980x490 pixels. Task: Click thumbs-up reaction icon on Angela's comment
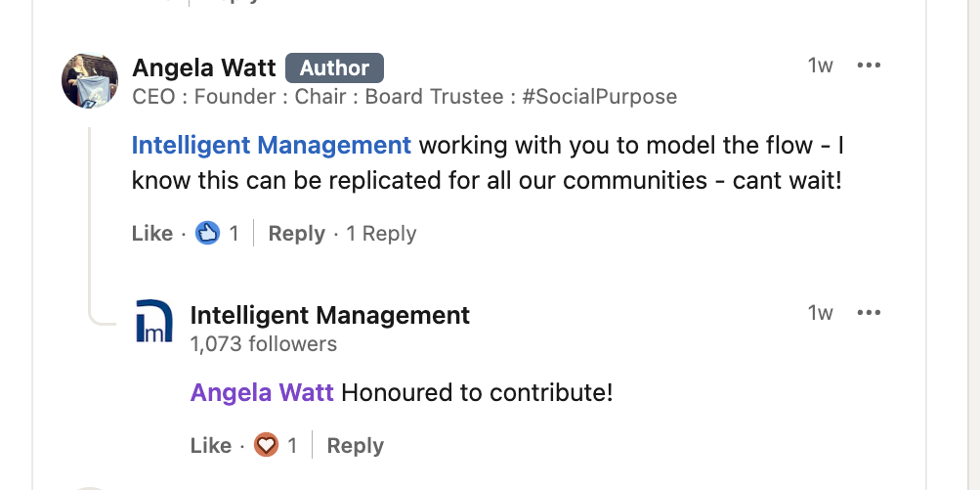[207, 234]
